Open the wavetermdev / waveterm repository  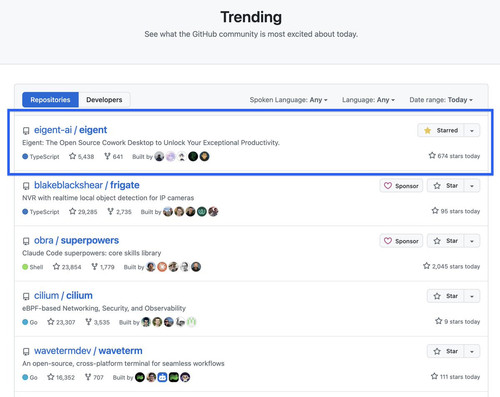[x=88, y=351]
